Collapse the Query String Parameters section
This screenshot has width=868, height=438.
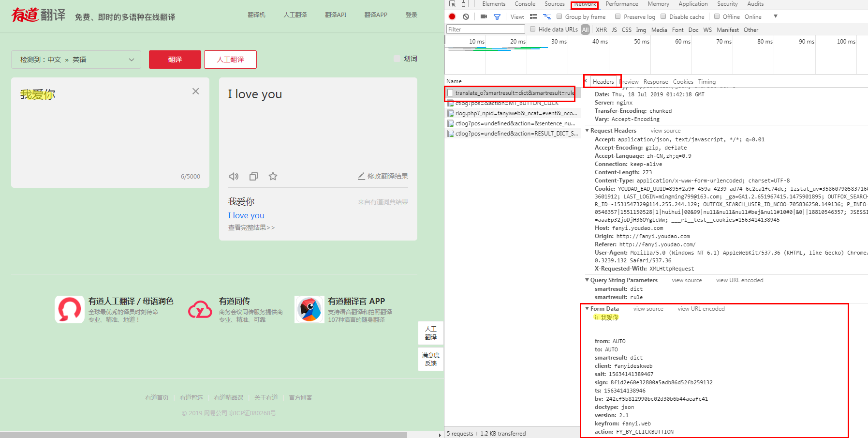[x=587, y=280]
